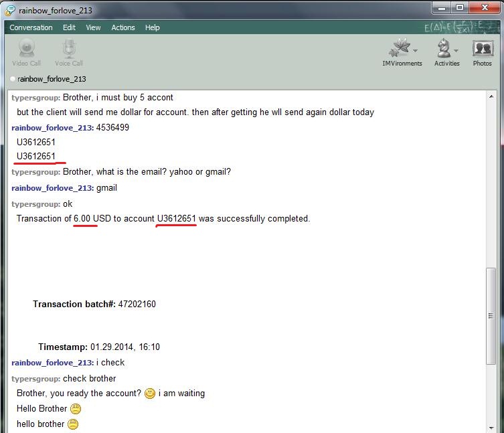Open Photos sharing icon

[x=483, y=49]
